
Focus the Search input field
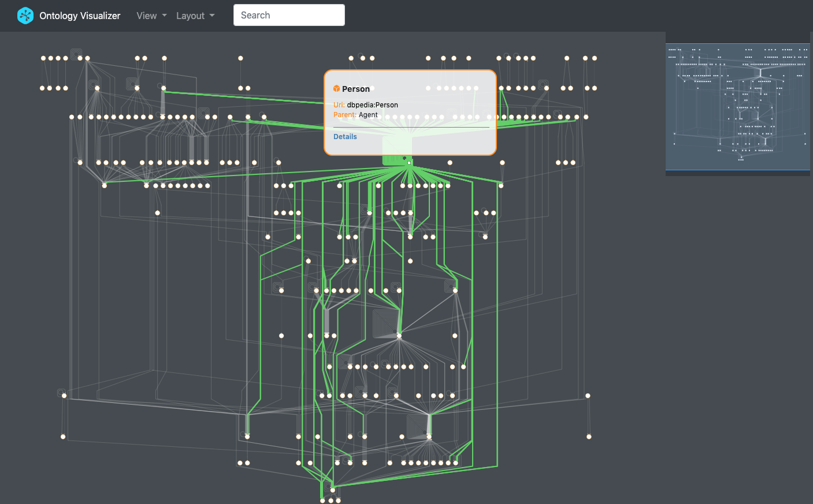pos(289,15)
